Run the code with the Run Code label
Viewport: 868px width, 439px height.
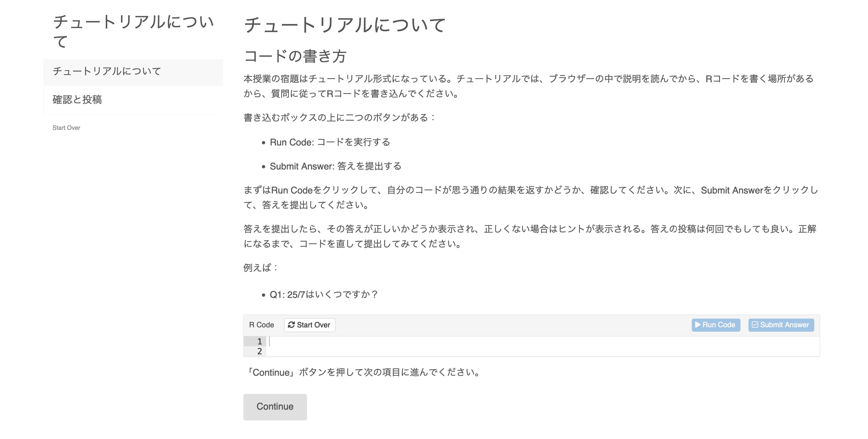719,325
